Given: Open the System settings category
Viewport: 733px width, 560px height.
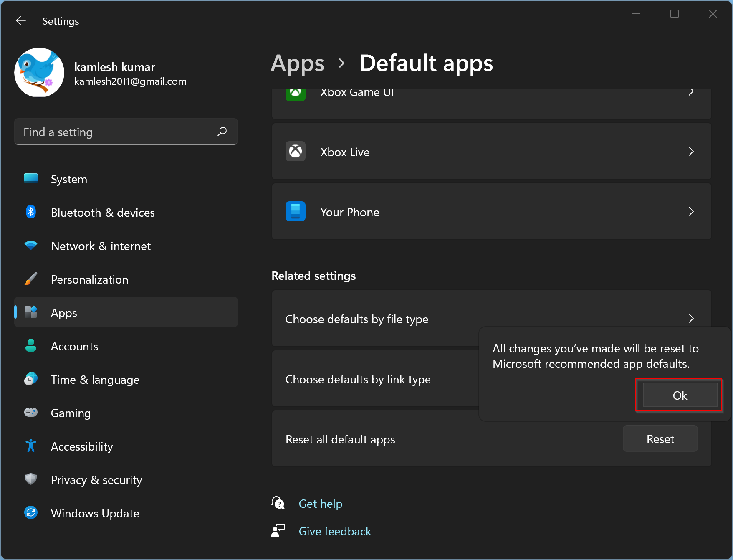Looking at the screenshot, I should tap(126, 179).
